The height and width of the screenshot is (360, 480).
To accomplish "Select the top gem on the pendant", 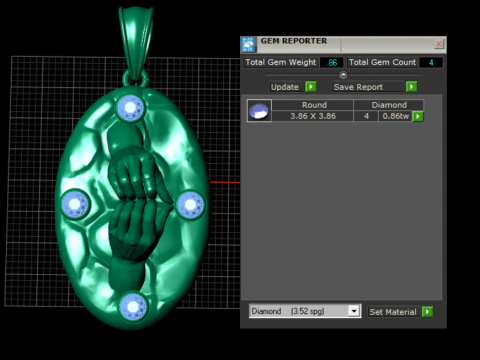I will [130, 108].
